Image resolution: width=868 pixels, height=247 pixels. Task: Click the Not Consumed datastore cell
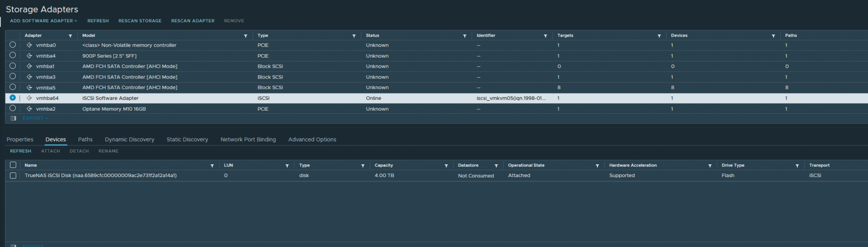point(476,176)
